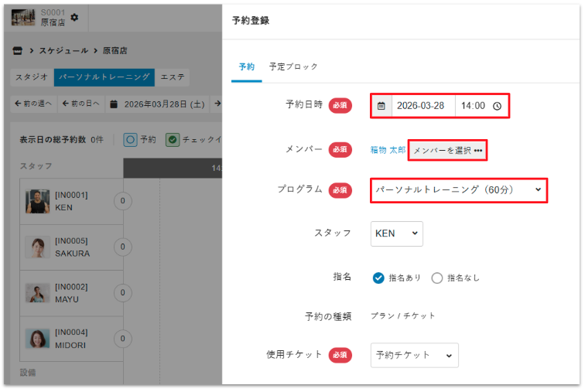Click the calendar icon beside 2026年03月28日

coord(114,103)
